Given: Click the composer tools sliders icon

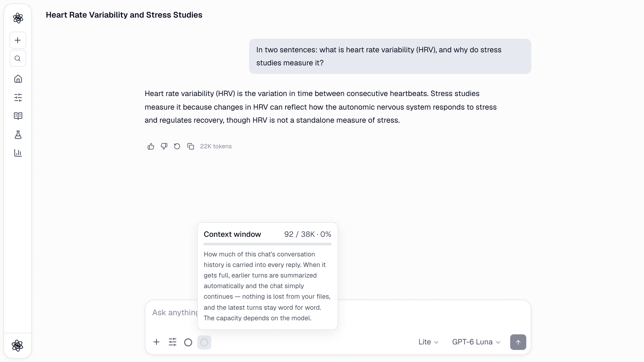Looking at the screenshot, I should 172,342.
